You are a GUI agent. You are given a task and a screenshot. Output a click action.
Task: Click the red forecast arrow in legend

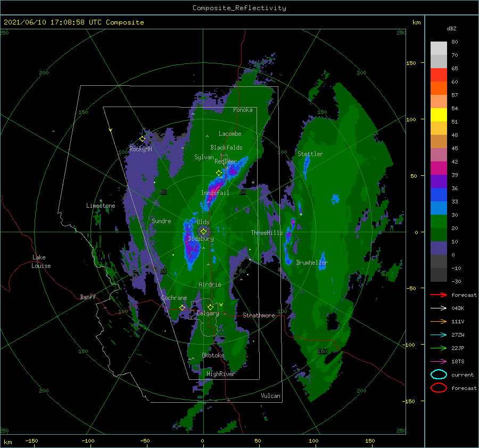[439, 295]
